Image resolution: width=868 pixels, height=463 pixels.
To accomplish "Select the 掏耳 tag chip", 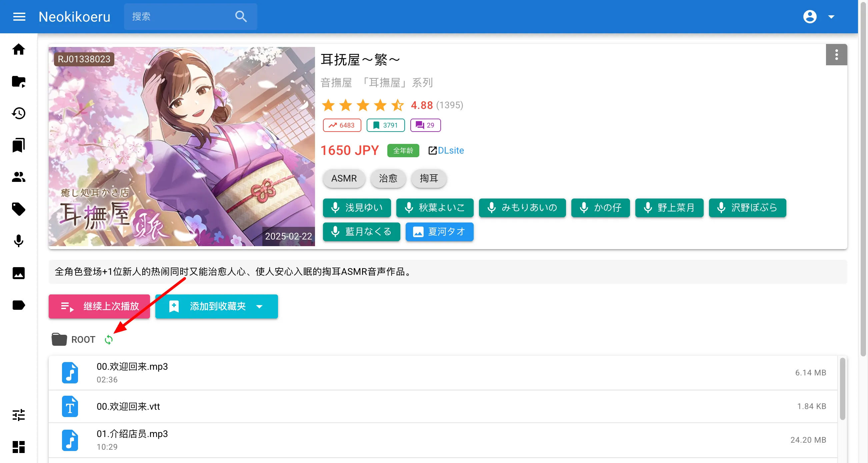I will click(x=429, y=179).
